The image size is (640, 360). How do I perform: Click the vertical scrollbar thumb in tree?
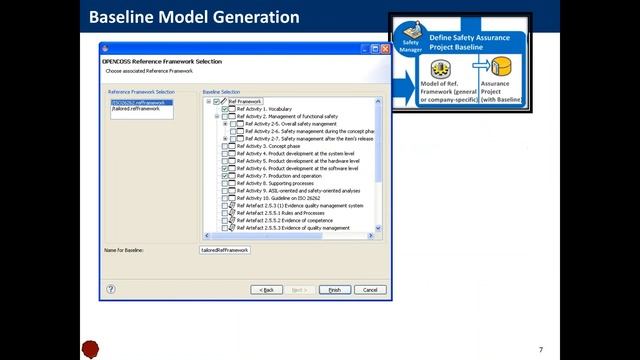(378, 143)
